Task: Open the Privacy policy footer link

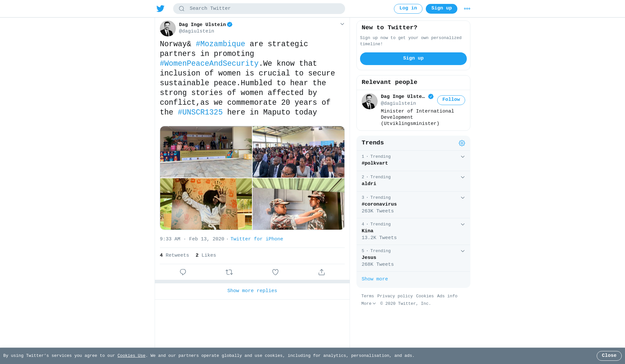Action: click(395, 296)
